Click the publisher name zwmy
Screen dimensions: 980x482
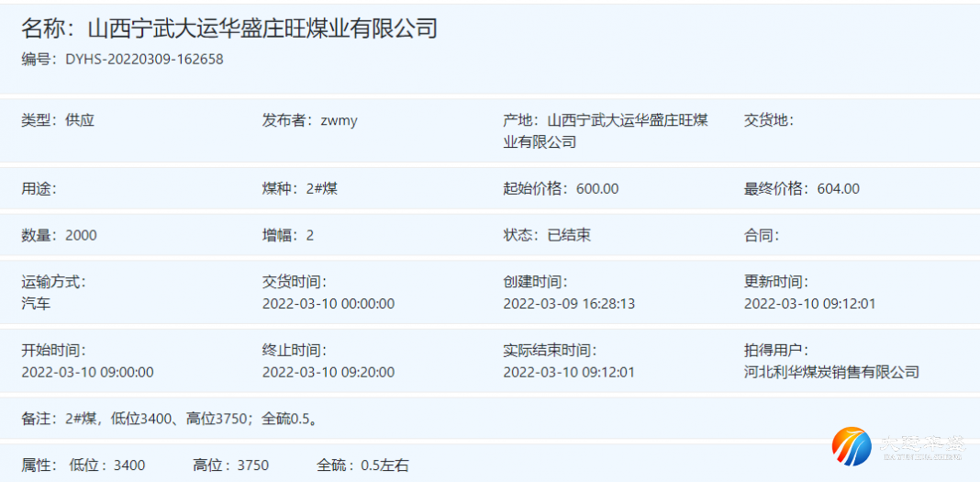(x=339, y=120)
